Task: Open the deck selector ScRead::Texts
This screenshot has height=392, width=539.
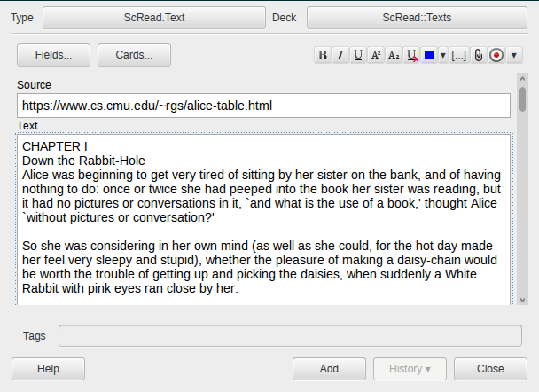Action: pos(417,18)
